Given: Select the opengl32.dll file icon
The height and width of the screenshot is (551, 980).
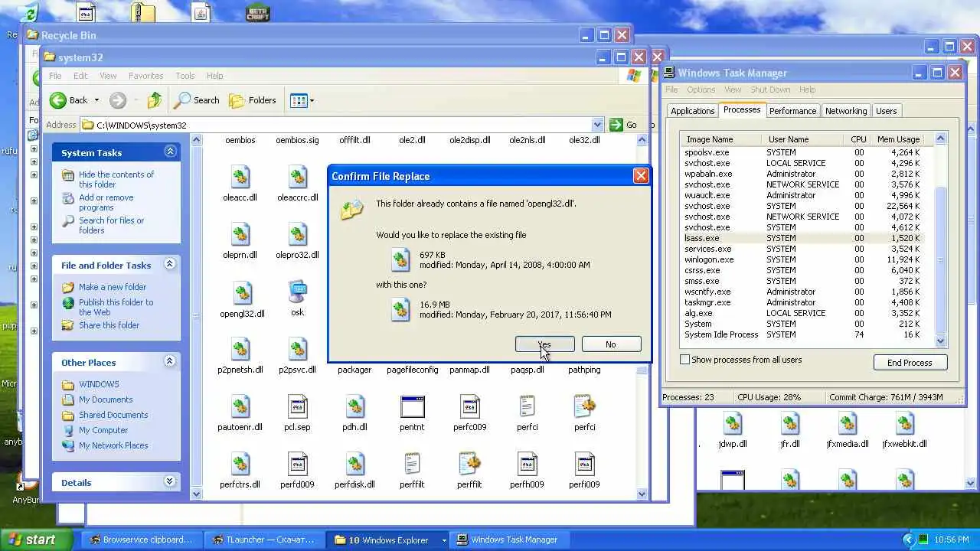Looking at the screenshot, I should click(242, 293).
